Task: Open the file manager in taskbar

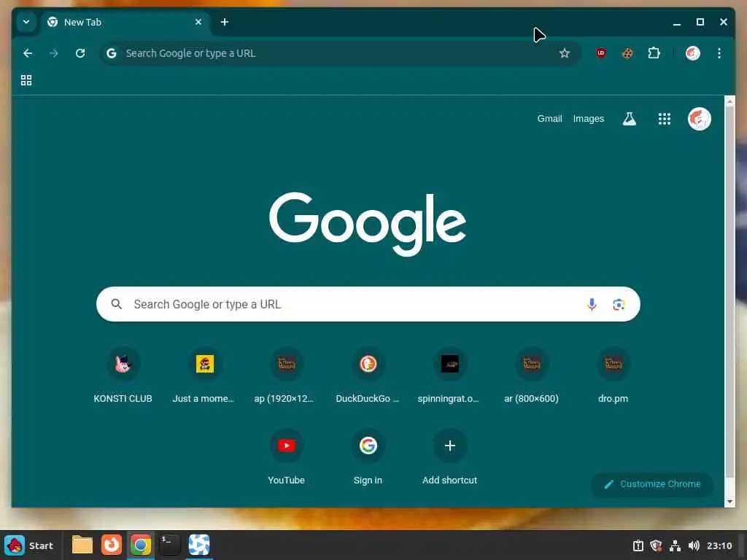Action: [x=82, y=545]
